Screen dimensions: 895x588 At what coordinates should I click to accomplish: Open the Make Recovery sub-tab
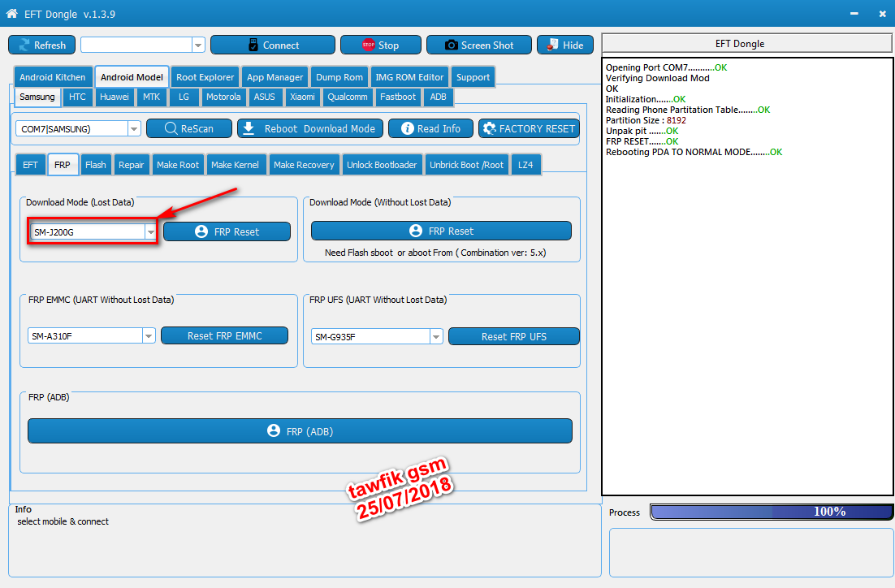tap(304, 165)
